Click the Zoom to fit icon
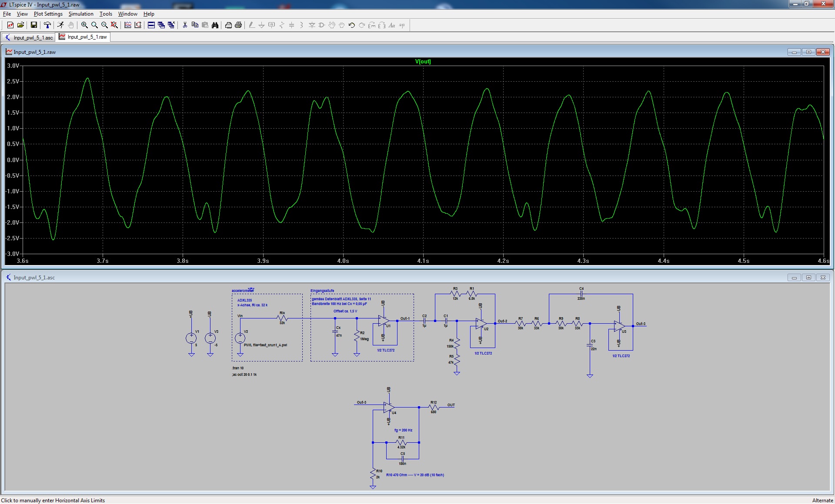This screenshot has height=504, width=835. point(114,25)
